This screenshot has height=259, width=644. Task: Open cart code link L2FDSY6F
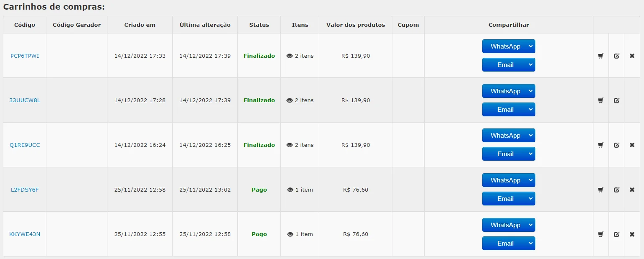25,190
